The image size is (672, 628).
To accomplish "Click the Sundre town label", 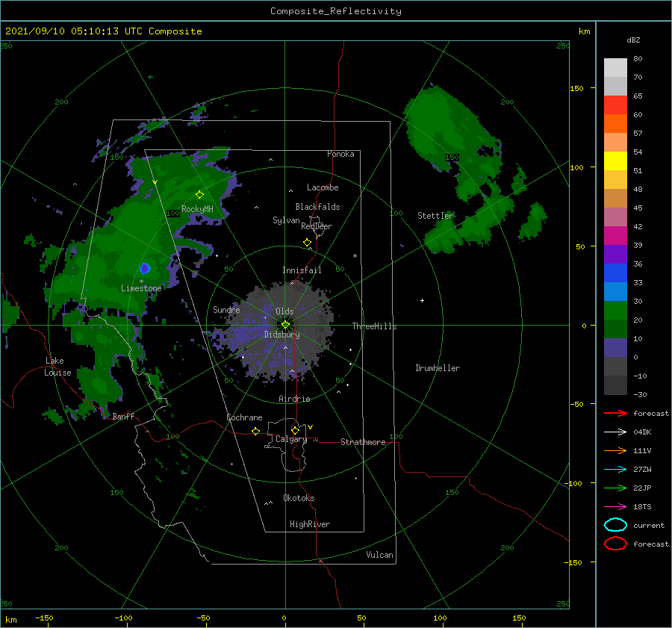I will (226, 310).
